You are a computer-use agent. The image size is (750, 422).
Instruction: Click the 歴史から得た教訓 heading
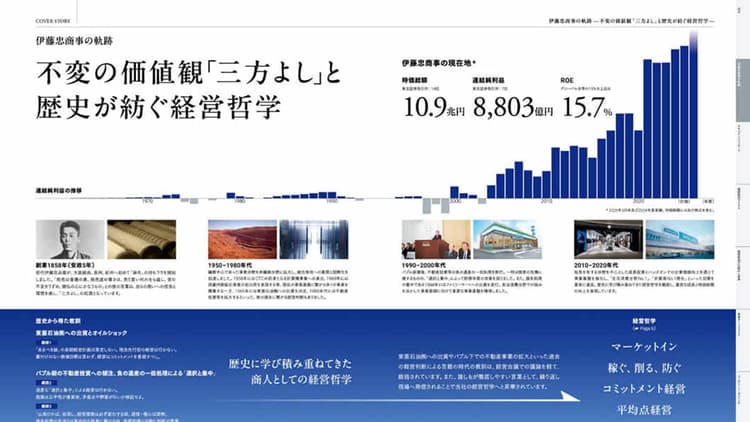click(58, 321)
